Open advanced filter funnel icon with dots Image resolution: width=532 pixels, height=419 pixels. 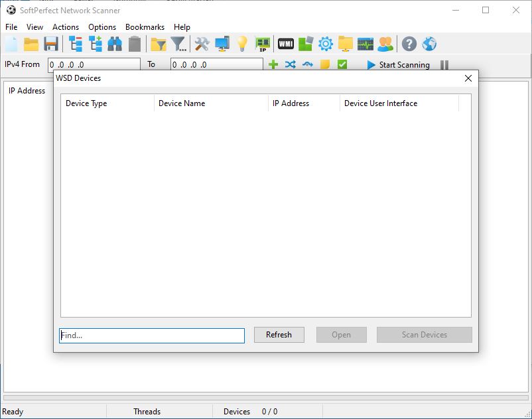coord(178,44)
